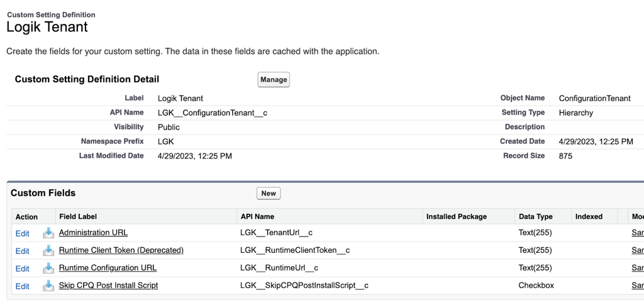Image resolution: width=644 pixels, height=300 pixels.
Task: Click the ConfigurationTenant object name value
Action: (595, 99)
